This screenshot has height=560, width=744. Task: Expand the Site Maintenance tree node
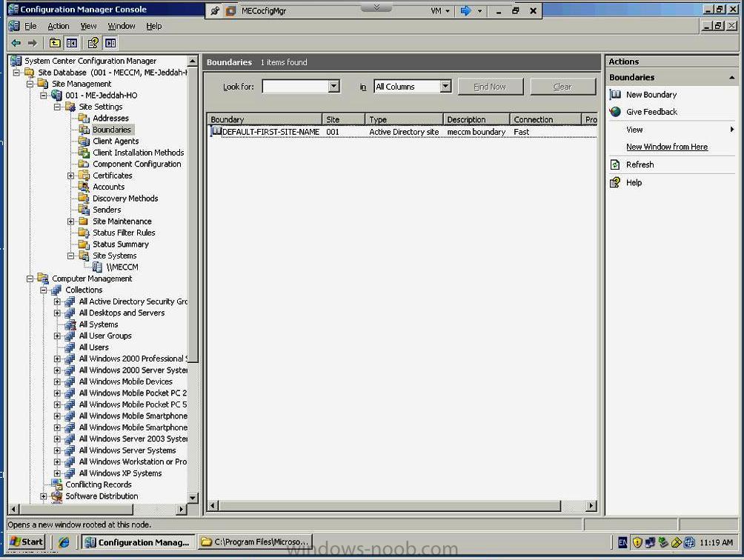click(x=70, y=221)
